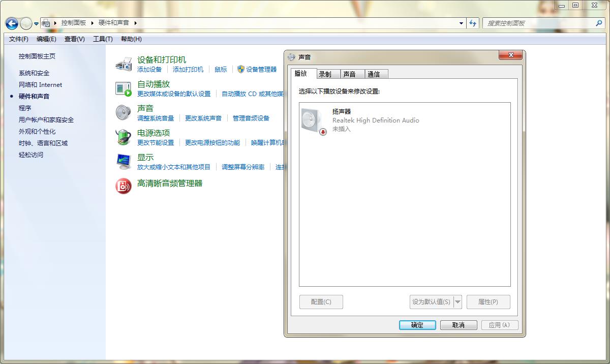Image resolution: width=610 pixels, height=364 pixels.
Task: Open 自动播放 via its icon
Action: pyautogui.click(x=123, y=88)
